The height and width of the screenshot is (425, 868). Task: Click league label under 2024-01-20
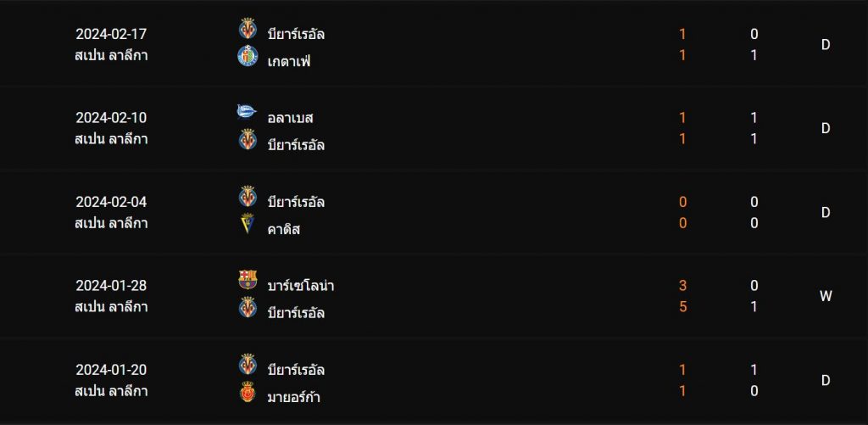click(111, 391)
